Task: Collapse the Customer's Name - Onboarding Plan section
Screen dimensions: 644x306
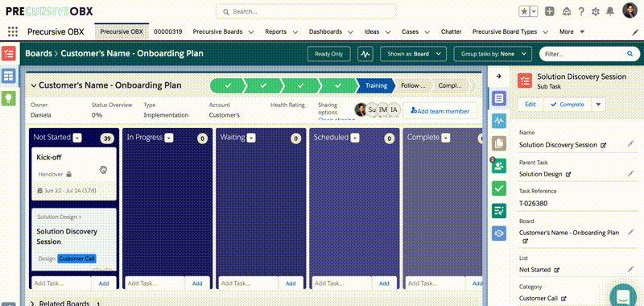Action: coord(33,86)
